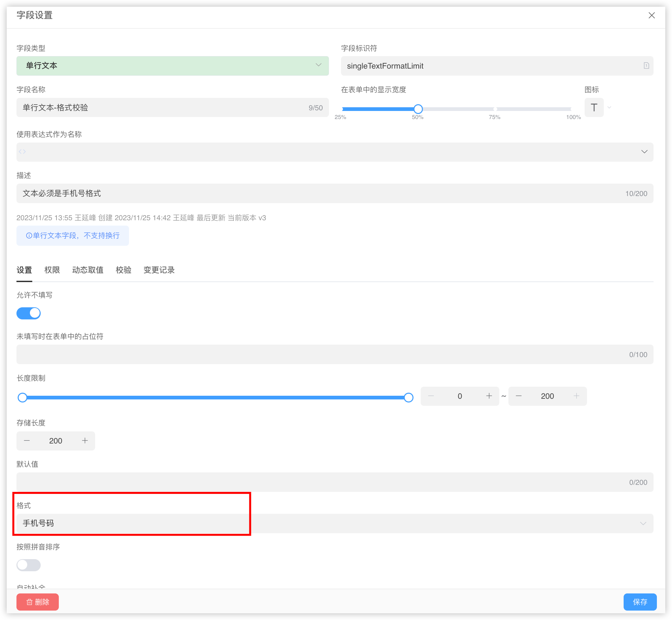This screenshot has height=620, width=672.
Task: Open the 变更记录 tab
Action: [159, 270]
